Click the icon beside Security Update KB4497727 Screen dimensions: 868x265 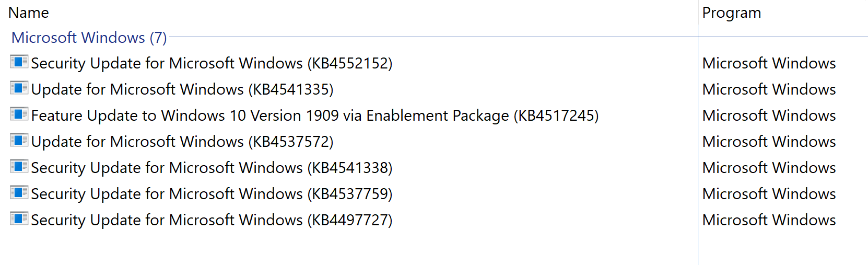pyautogui.click(x=19, y=219)
